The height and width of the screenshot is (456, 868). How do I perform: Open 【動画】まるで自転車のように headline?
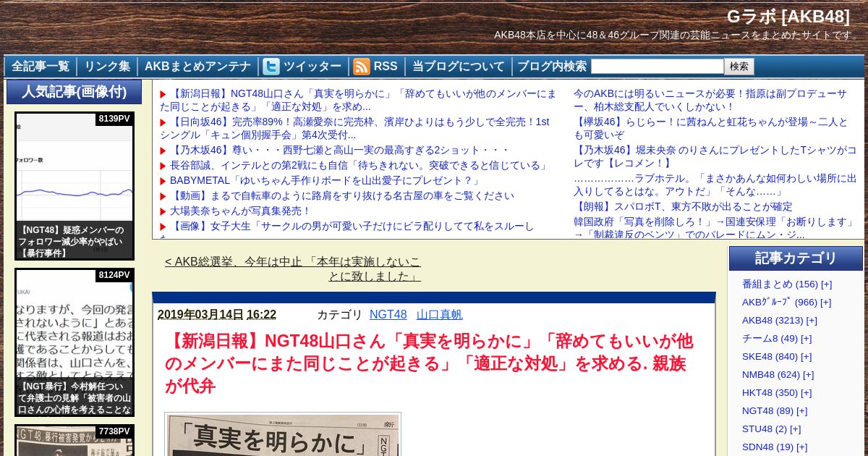342,196
